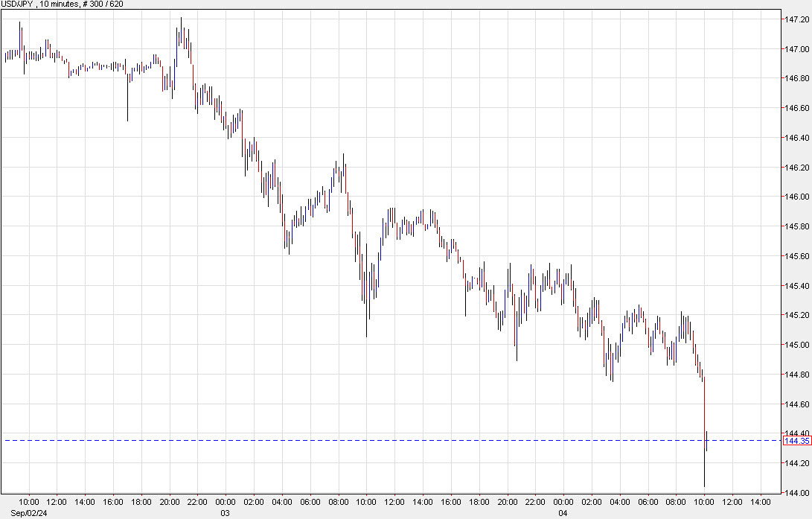This screenshot has width=812, height=519.
Task: Click the 10:00 label above Sep/02/24
Action: point(28,503)
